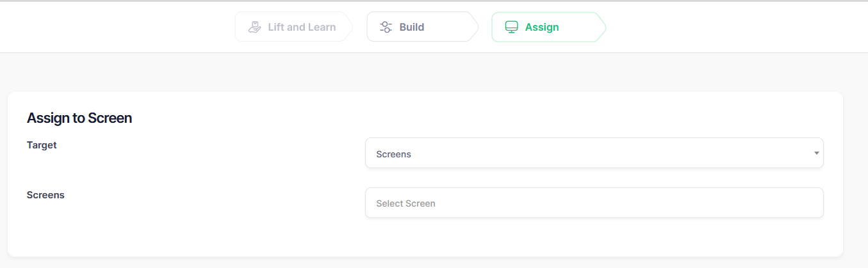The image size is (868, 268).
Task: Click the "Select Screen" placeholder text
Action: (405, 203)
